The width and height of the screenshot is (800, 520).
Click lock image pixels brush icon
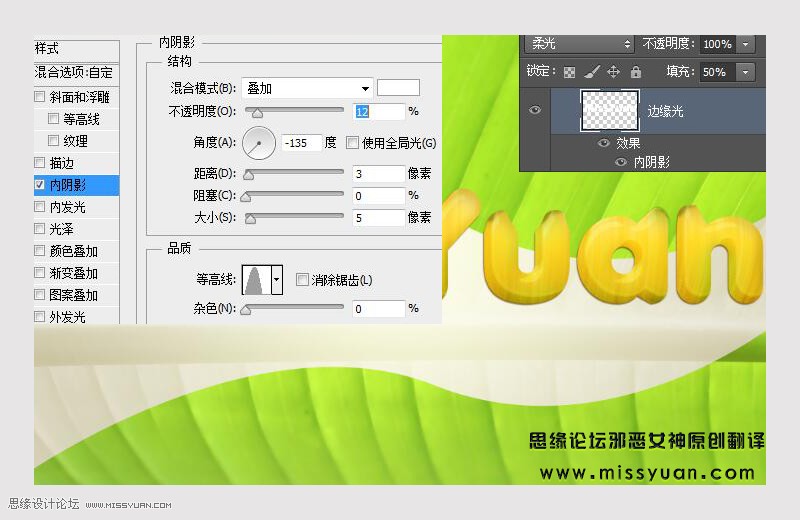pyautogui.click(x=591, y=72)
